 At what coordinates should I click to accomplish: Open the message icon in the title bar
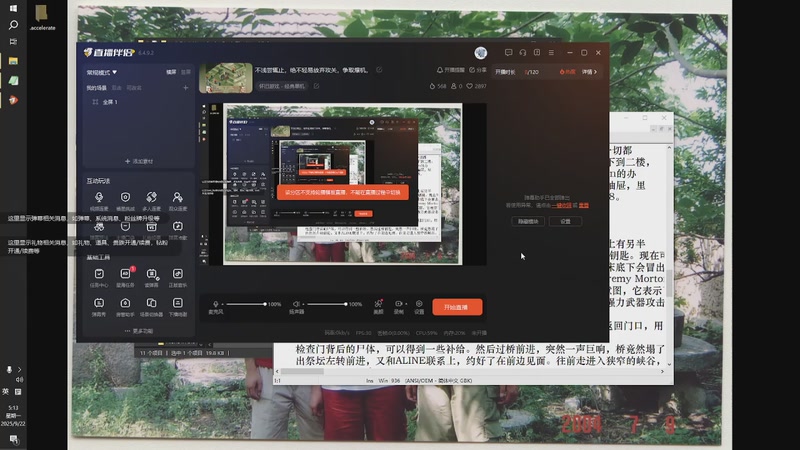pyautogui.click(x=508, y=53)
